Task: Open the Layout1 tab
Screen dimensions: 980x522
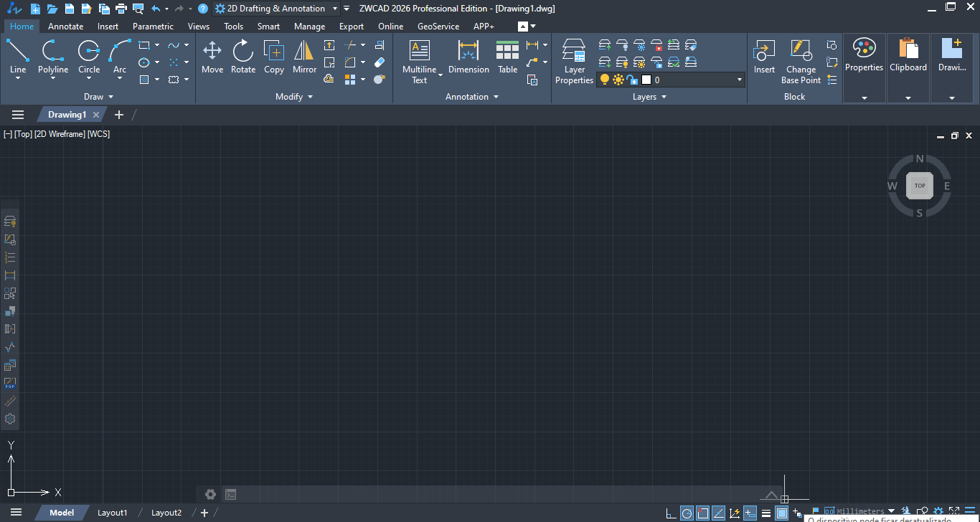Action: [113, 513]
